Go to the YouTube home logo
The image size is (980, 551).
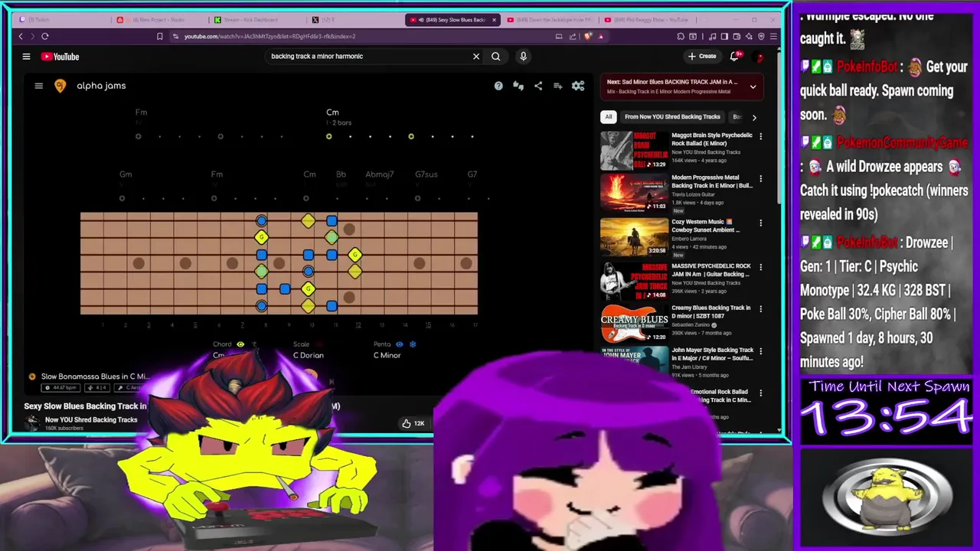[x=60, y=57]
